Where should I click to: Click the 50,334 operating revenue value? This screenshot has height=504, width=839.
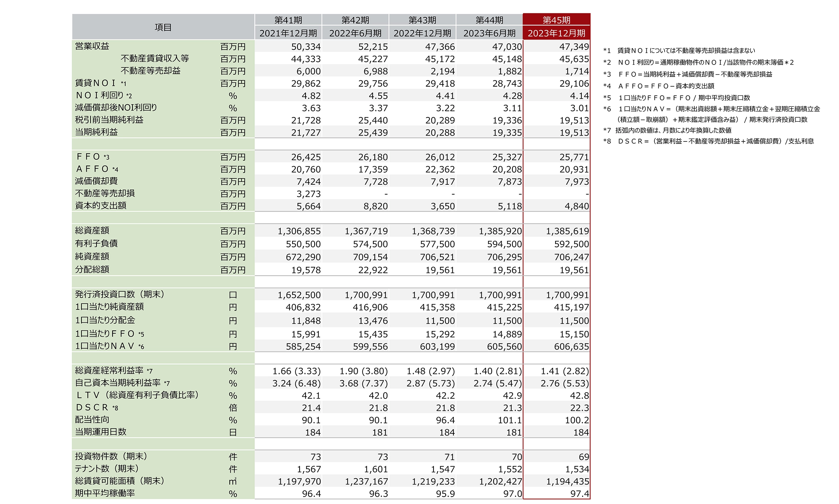(306, 47)
